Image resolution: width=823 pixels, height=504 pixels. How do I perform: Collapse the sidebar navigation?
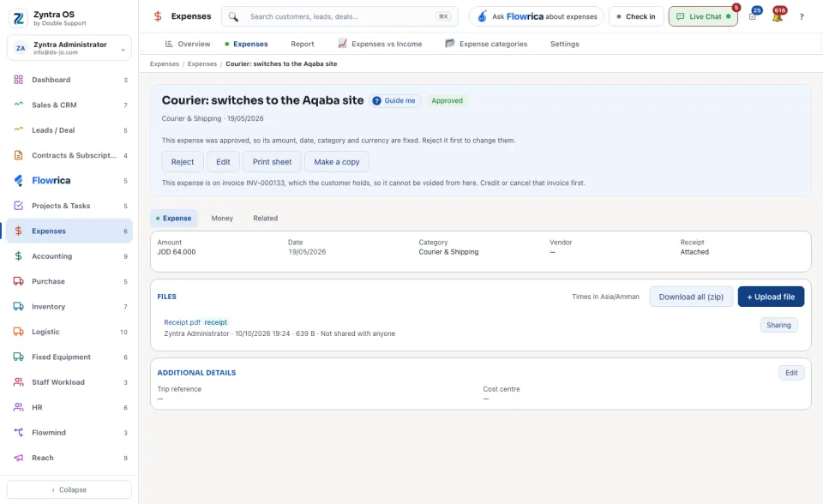pos(69,489)
